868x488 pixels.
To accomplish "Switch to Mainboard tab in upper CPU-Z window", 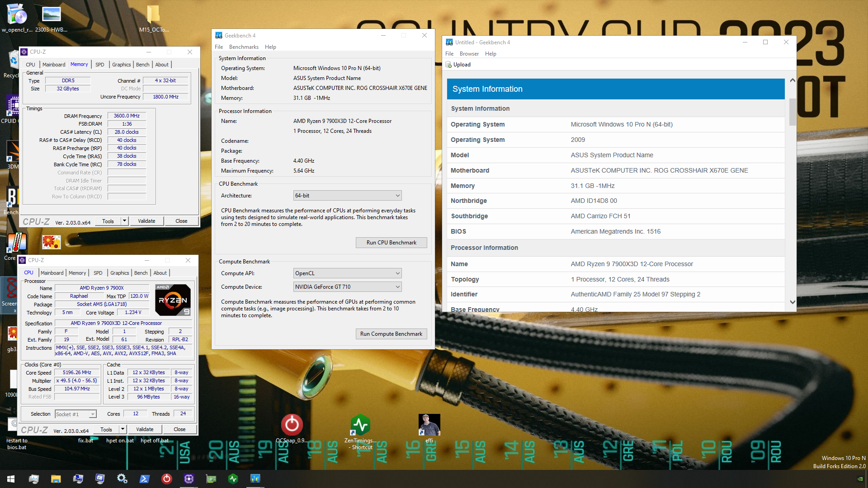I will click(54, 65).
